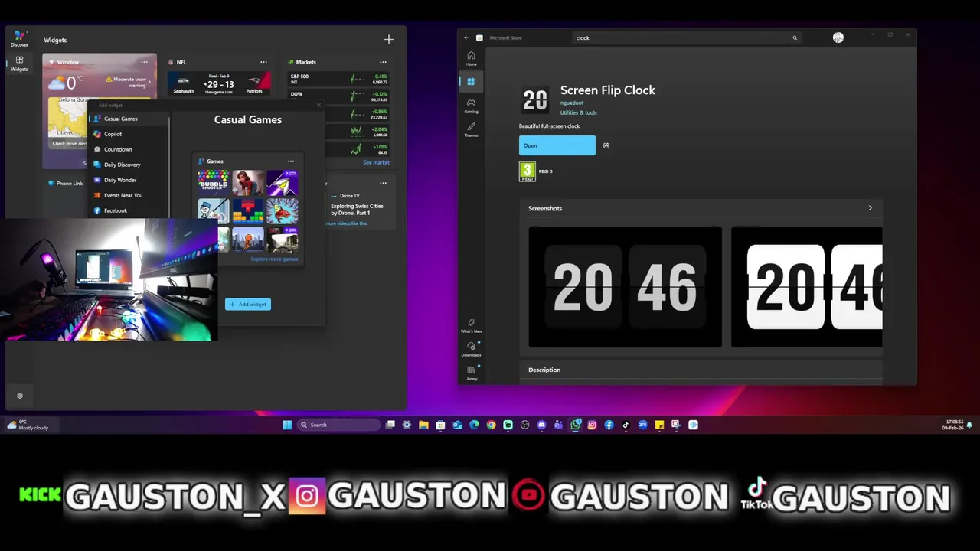Open WhatsApp from the taskbar
Screen dimensions: 980x551
[575, 425]
